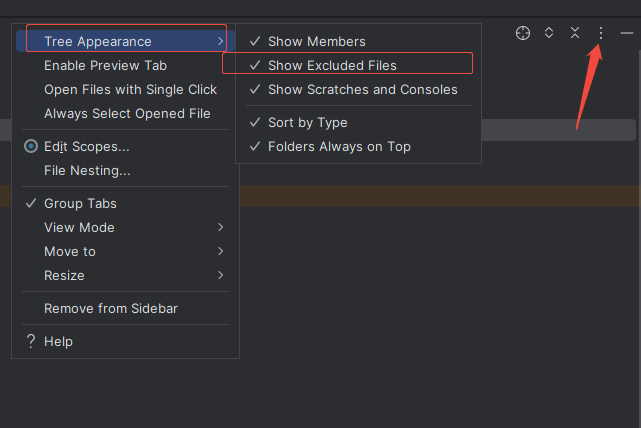Click the Expand All icon in toolbar
This screenshot has width=641, height=428.
coord(549,33)
